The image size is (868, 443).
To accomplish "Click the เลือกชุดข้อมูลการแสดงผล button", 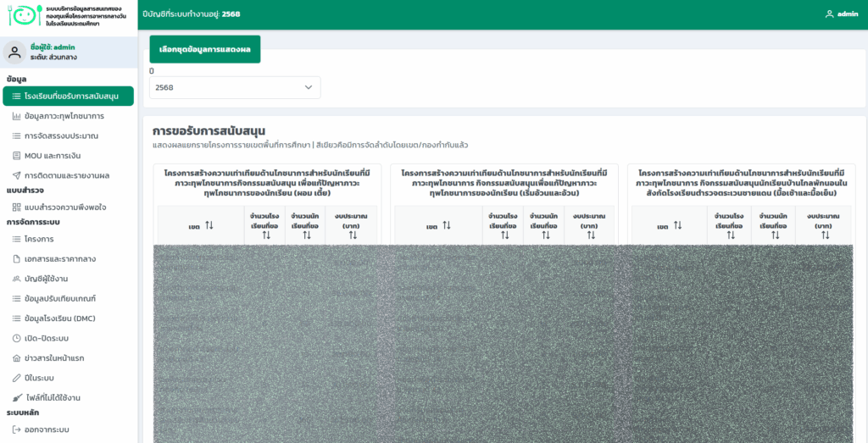I will (x=205, y=49).
